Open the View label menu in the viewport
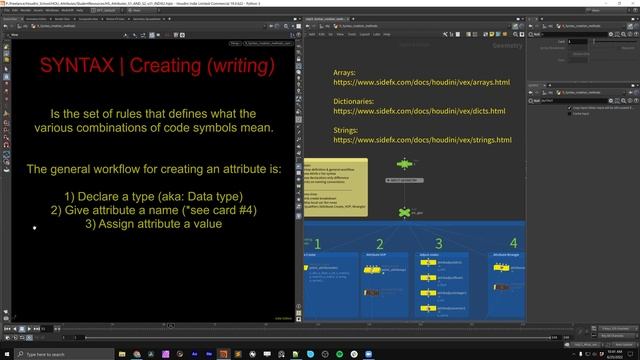This screenshot has height=360, width=640. (x=15, y=35)
